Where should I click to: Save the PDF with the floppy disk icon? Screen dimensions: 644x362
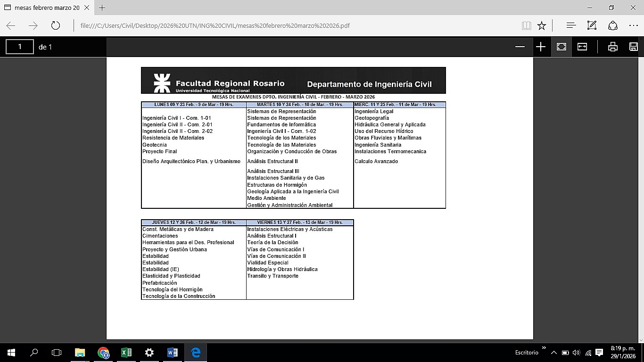click(x=634, y=47)
